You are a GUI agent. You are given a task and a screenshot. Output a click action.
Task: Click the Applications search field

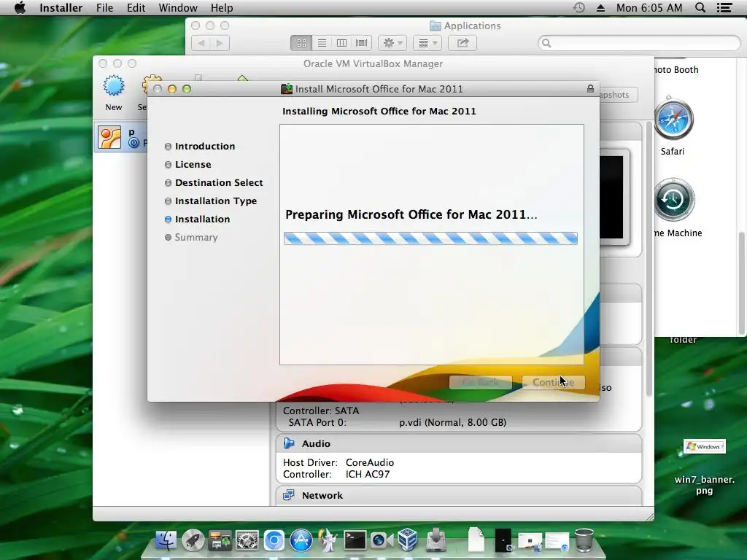point(639,43)
